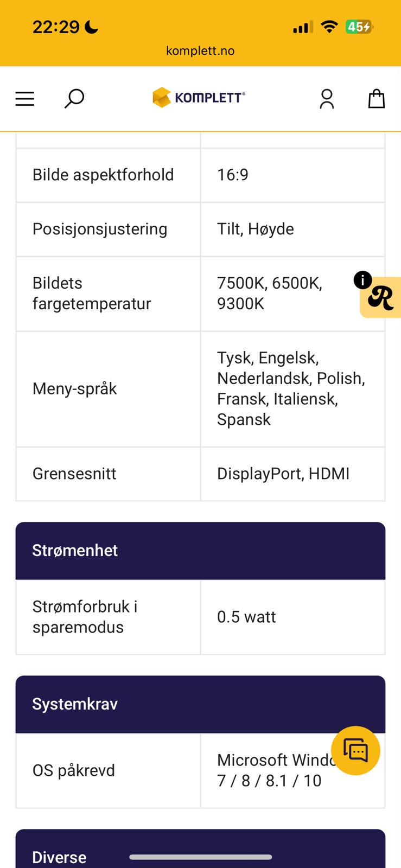This screenshot has height=868, width=401.
Task: Tap the black info badge
Action: pyautogui.click(x=362, y=280)
